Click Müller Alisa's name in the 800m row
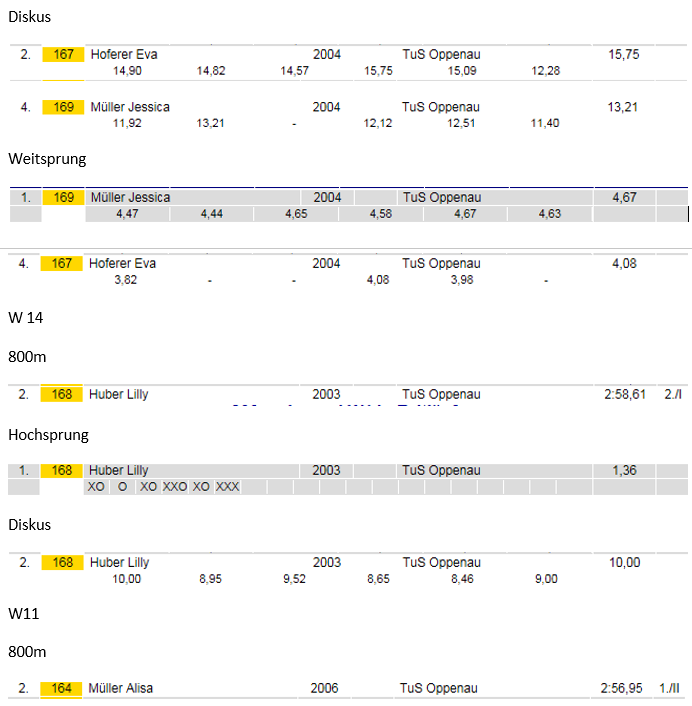 (121, 688)
